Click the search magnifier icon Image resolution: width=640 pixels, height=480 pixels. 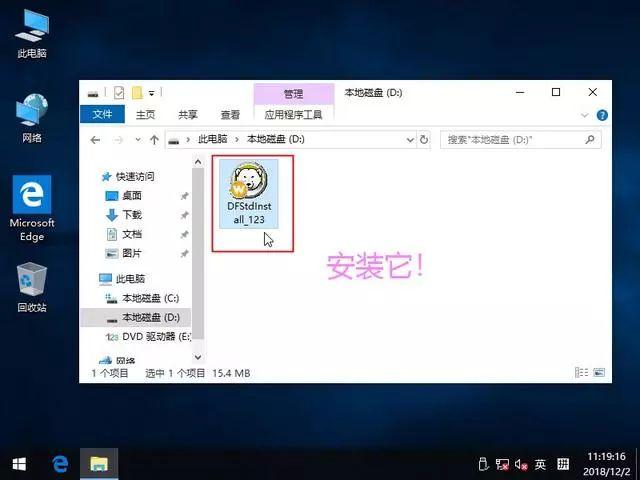pos(589,140)
